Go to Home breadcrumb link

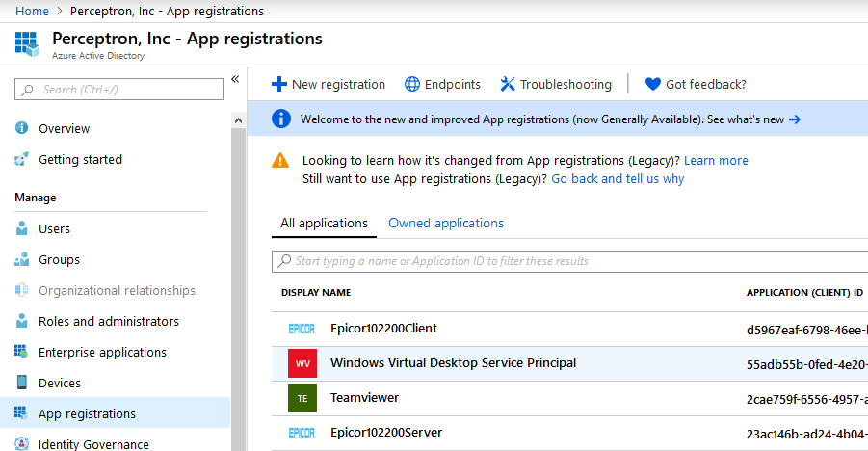pos(32,11)
